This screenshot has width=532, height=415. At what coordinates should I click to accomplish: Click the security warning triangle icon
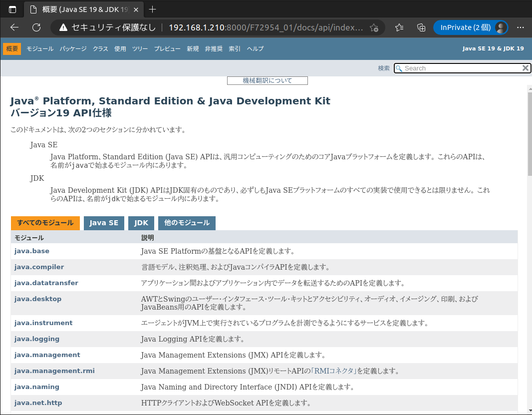click(63, 27)
